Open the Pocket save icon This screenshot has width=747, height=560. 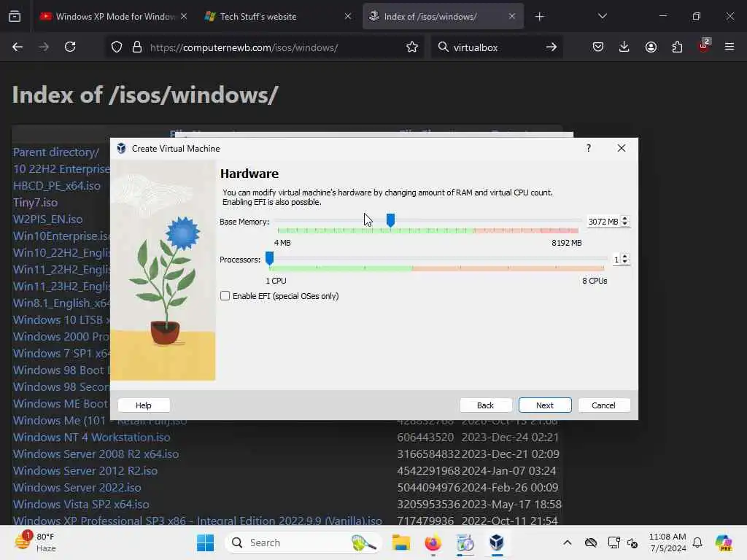(598, 47)
